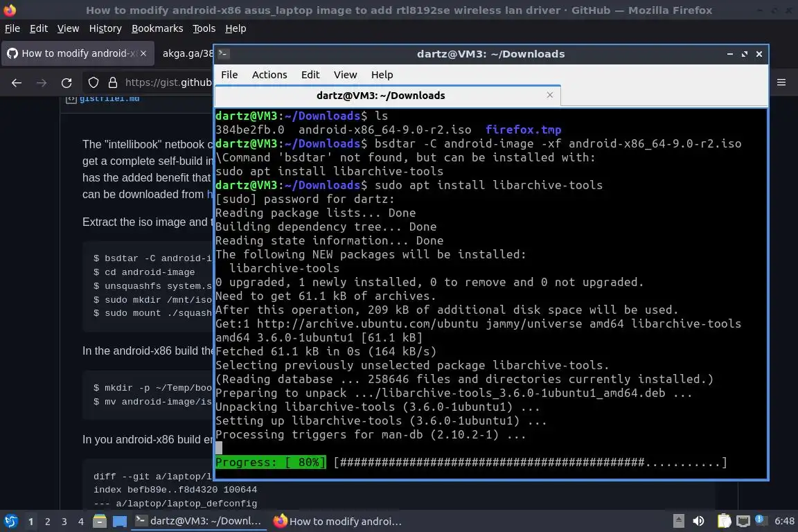
Task: Click show desktop icon in taskbar
Action: 120,522
